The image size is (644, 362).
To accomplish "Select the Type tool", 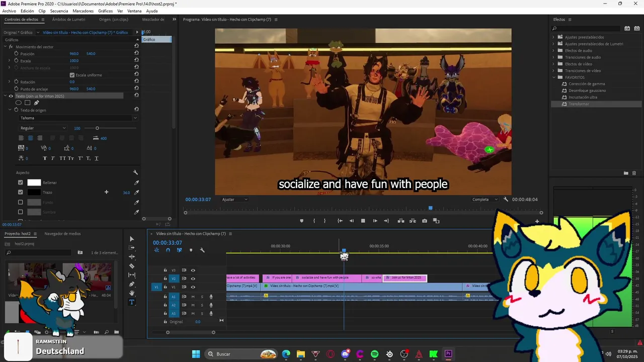I will [x=132, y=302].
